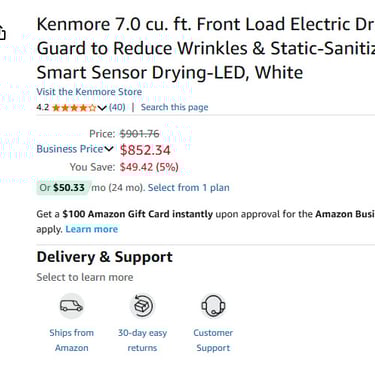Click the $852.34 business price

tap(145, 150)
